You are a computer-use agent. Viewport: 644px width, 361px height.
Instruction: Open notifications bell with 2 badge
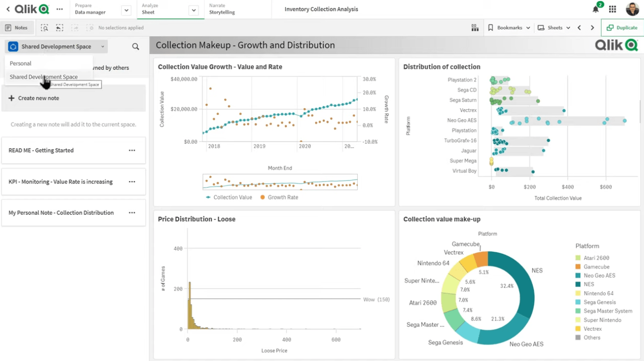596,9
